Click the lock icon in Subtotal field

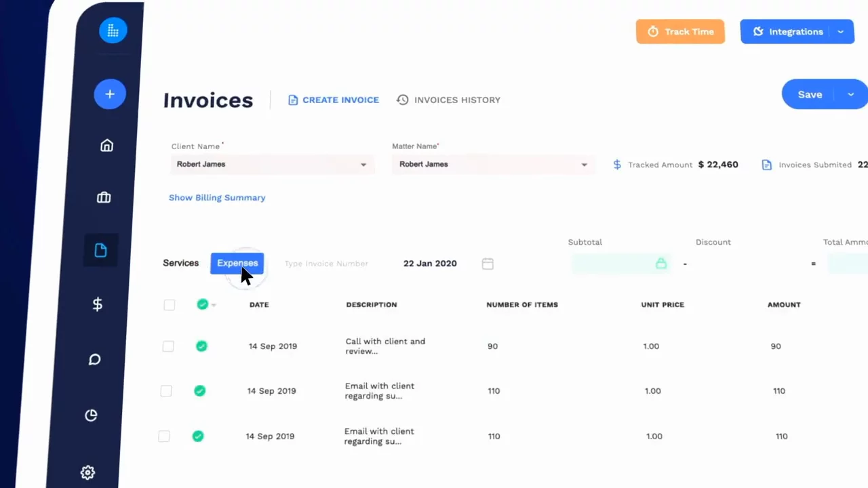660,263
